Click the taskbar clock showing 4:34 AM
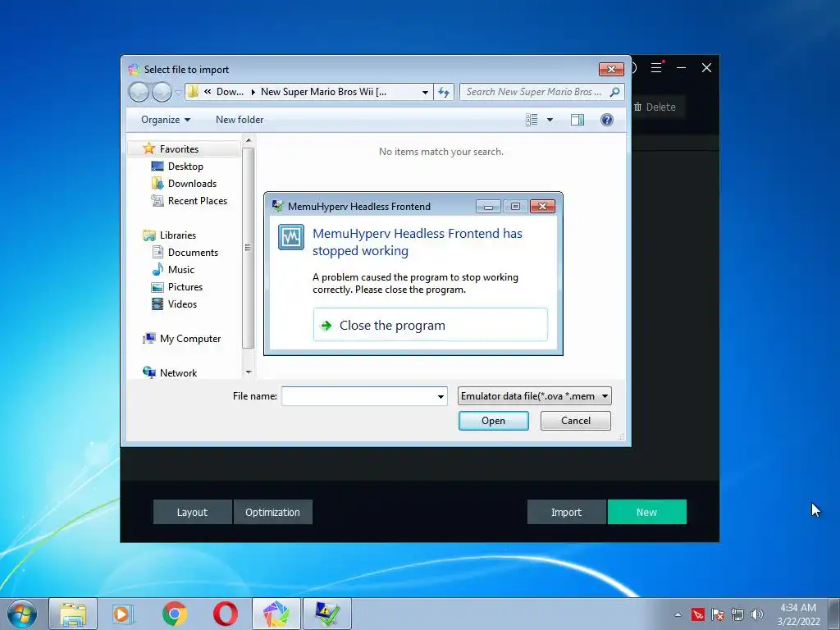This screenshot has width=840, height=630. (798, 614)
